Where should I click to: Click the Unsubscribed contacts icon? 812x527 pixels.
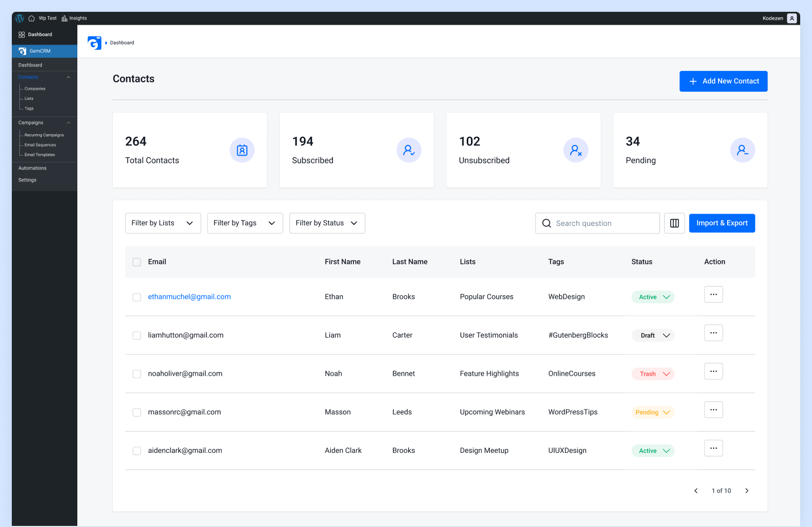coord(576,150)
